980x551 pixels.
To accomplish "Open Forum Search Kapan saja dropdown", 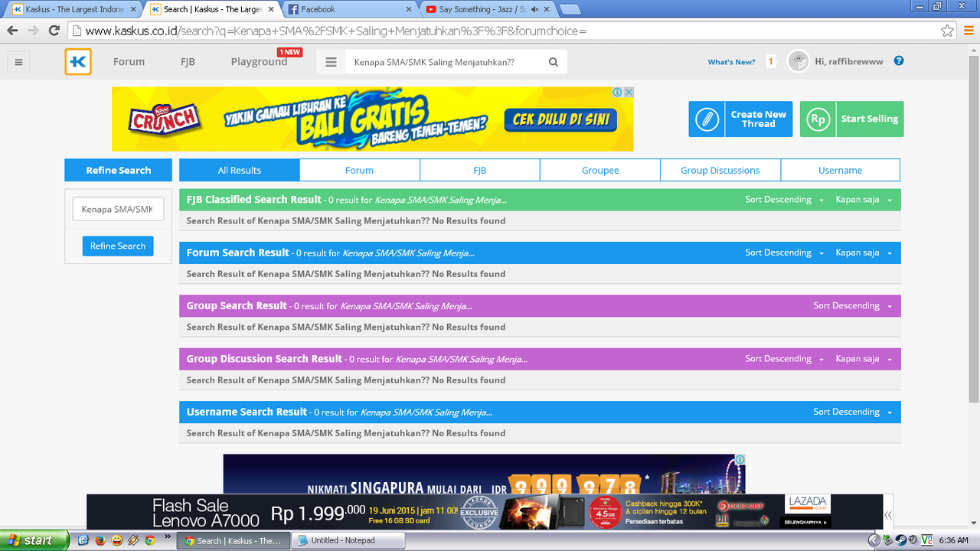I will point(864,253).
